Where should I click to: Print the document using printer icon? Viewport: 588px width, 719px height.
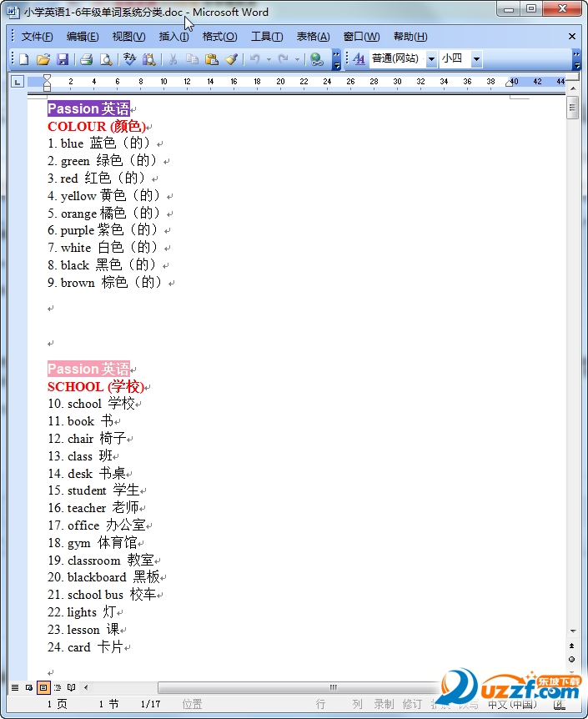(x=86, y=59)
